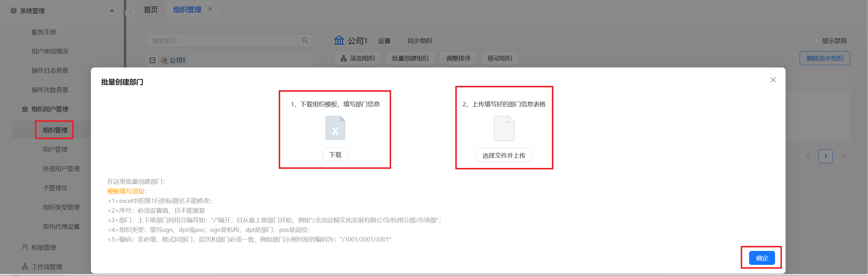Click the line <3>部门：上下级部门间用分隔符
Viewport: 868px width, 276px height.
(274, 221)
